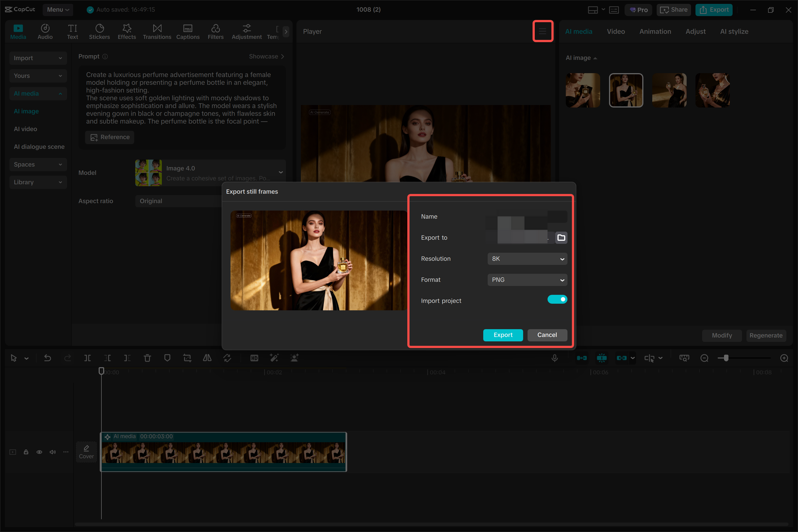The image size is (798, 532).
Task: Click the Regenerate button
Action: (766, 335)
